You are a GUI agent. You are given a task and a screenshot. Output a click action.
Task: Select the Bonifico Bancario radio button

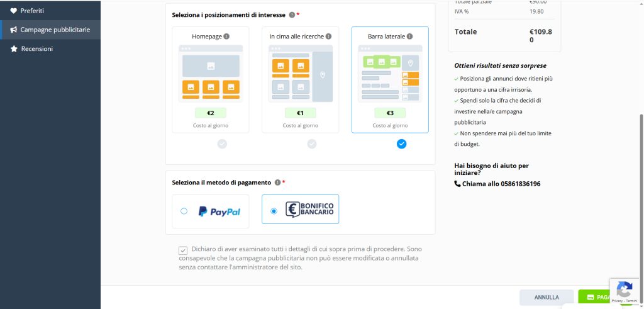click(274, 211)
